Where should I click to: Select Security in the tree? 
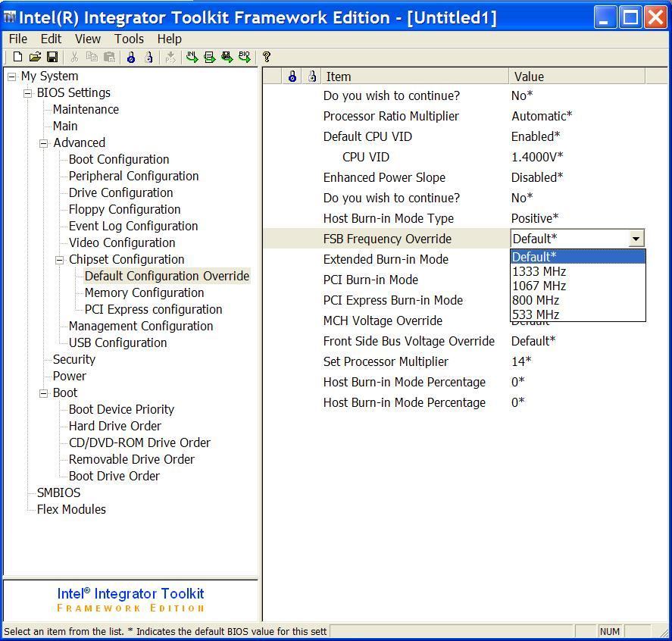click(x=74, y=359)
